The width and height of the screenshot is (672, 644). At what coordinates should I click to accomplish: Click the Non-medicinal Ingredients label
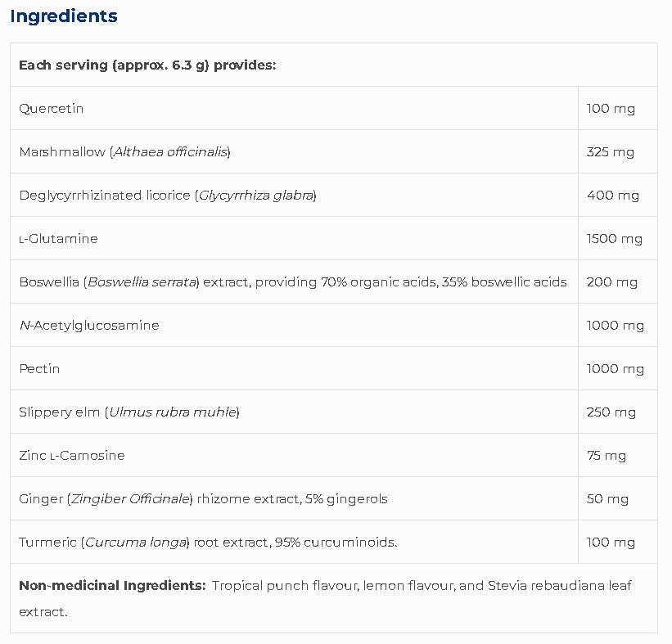point(112,586)
